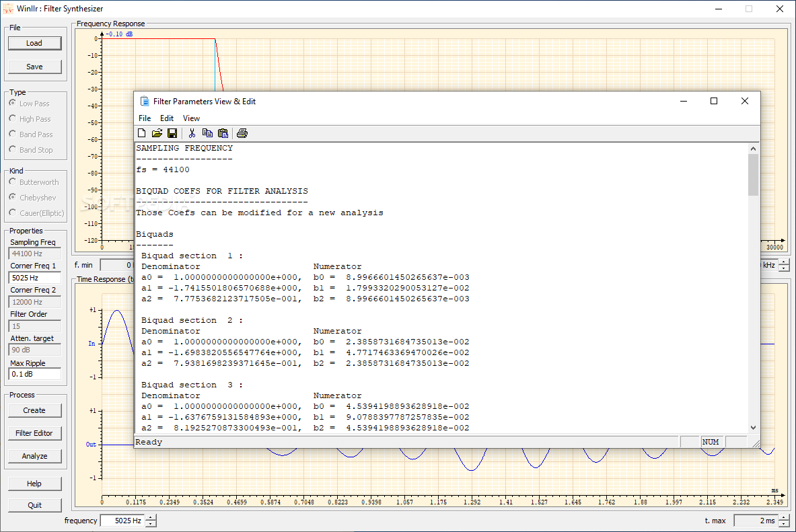The width and height of the screenshot is (796, 532).
Task: Select the Band Pass filter type
Action: (x=31, y=134)
